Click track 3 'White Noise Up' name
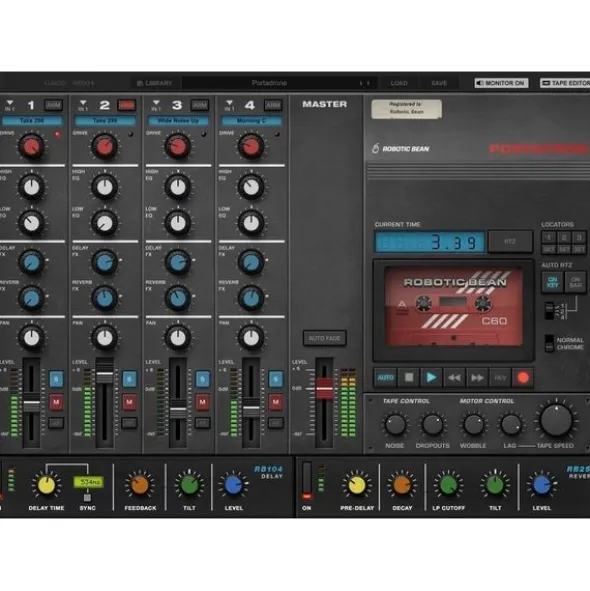The height and width of the screenshot is (591, 590). click(x=178, y=121)
